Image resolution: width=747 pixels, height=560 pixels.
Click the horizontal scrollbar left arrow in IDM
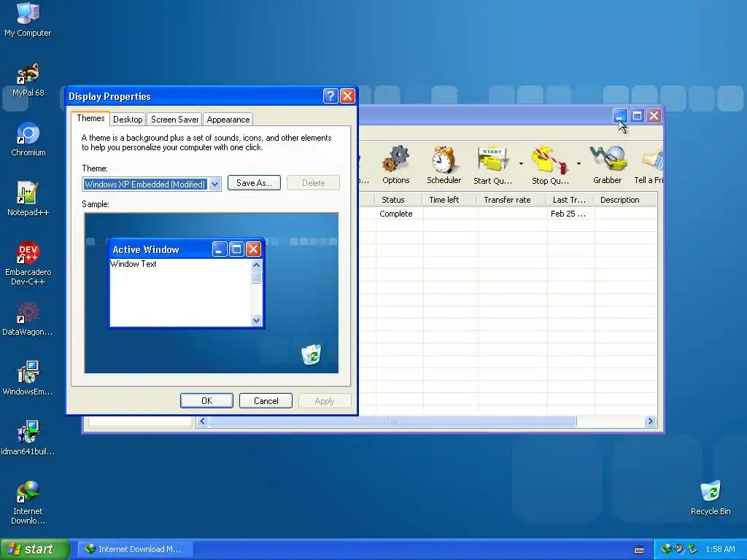(202, 421)
